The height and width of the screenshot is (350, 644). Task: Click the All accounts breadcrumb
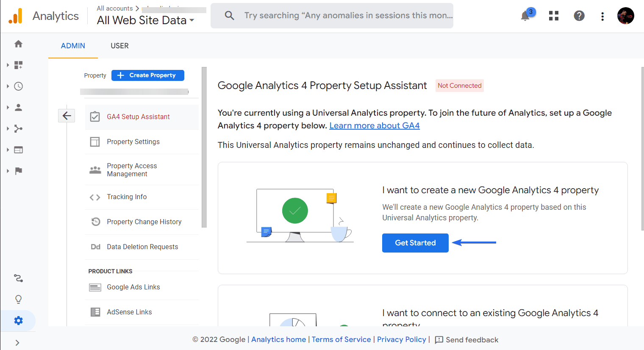coord(114,8)
